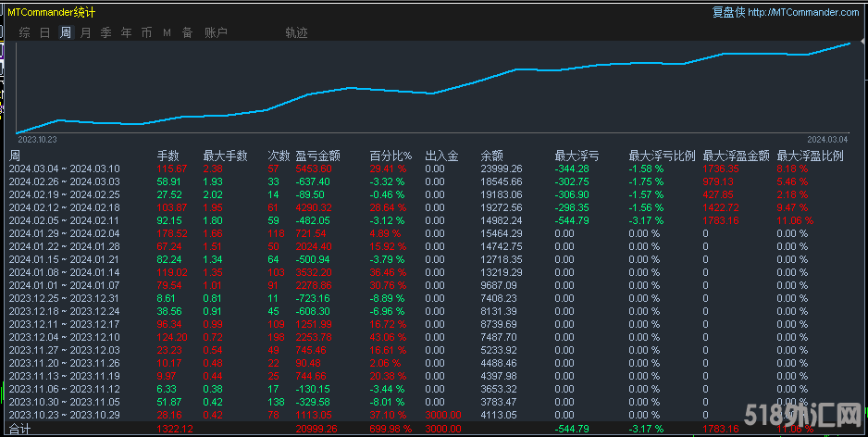Select the 年 (yearly) tab

click(x=127, y=32)
